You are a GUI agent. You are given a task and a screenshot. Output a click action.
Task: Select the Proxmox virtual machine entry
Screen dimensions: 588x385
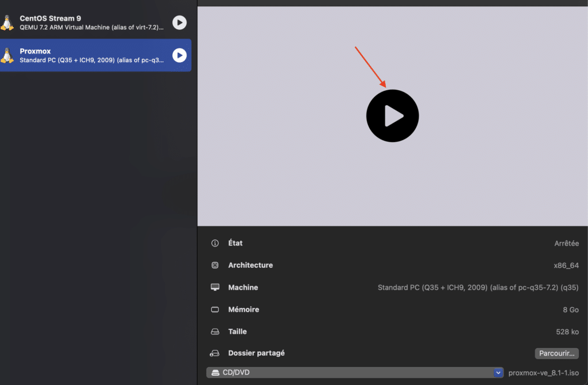pos(96,55)
